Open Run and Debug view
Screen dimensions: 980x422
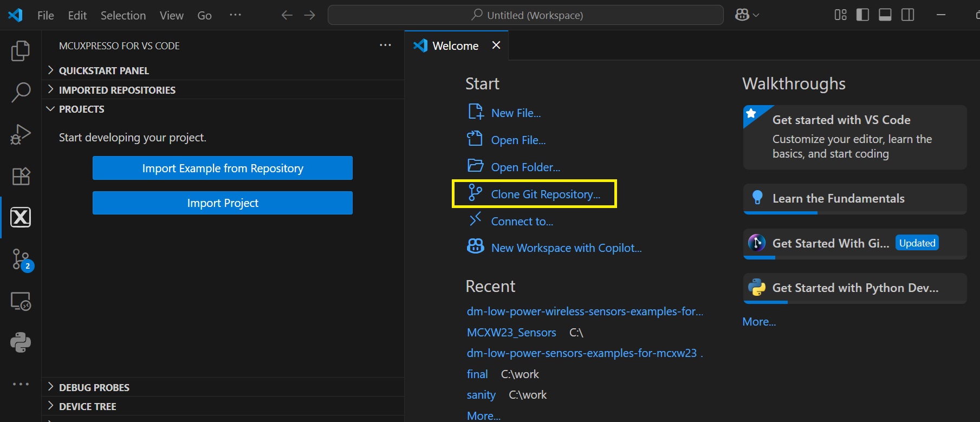pyautogui.click(x=21, y=134)
